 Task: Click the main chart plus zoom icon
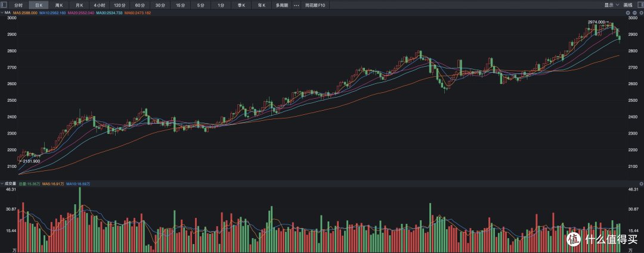point(627,13)
